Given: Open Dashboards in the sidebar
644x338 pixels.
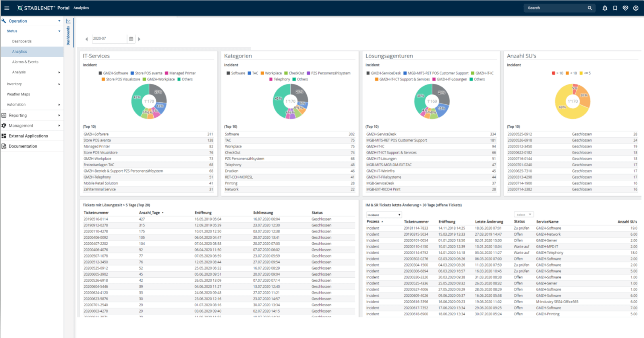Looking at the screenshot, I should point(22,41).
